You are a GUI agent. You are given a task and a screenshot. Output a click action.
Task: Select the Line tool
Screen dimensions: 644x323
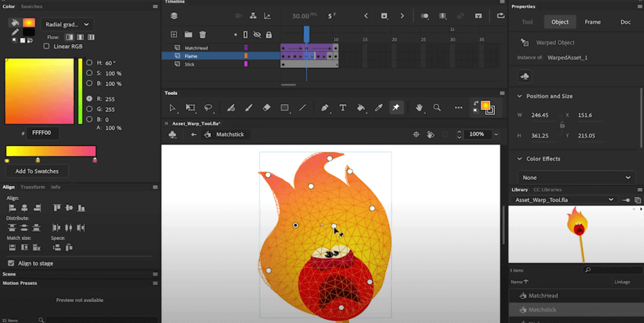[x=302, y=108]
